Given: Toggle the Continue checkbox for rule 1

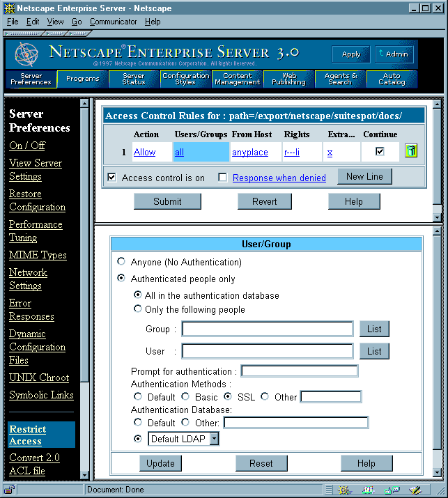Looking at the screenshot, I should point(380,151).
